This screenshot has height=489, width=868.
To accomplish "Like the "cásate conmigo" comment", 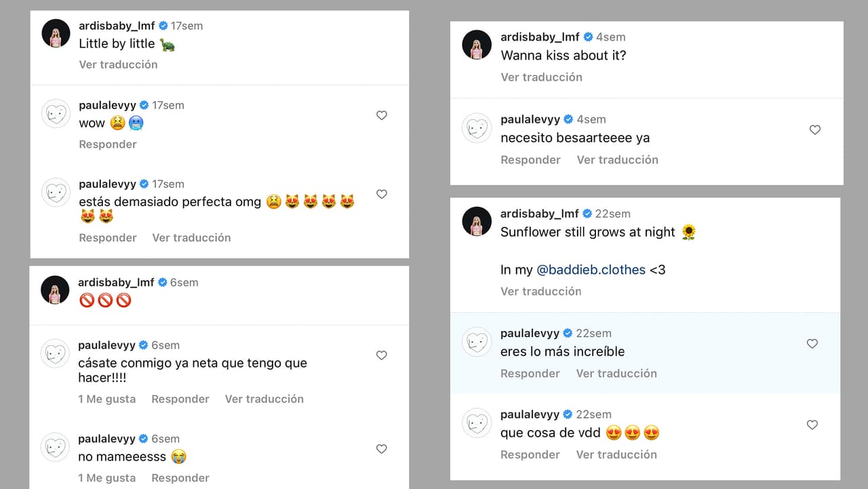I will point(382,355).
